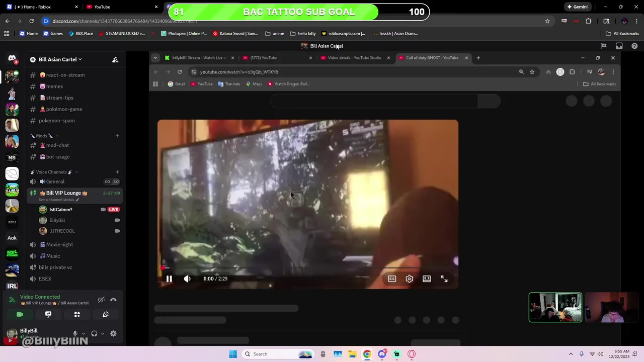The height and width of the screenshot is (362, 644).
Task: Click the Windows taskbar search box
Action: [x=278, y=354]
